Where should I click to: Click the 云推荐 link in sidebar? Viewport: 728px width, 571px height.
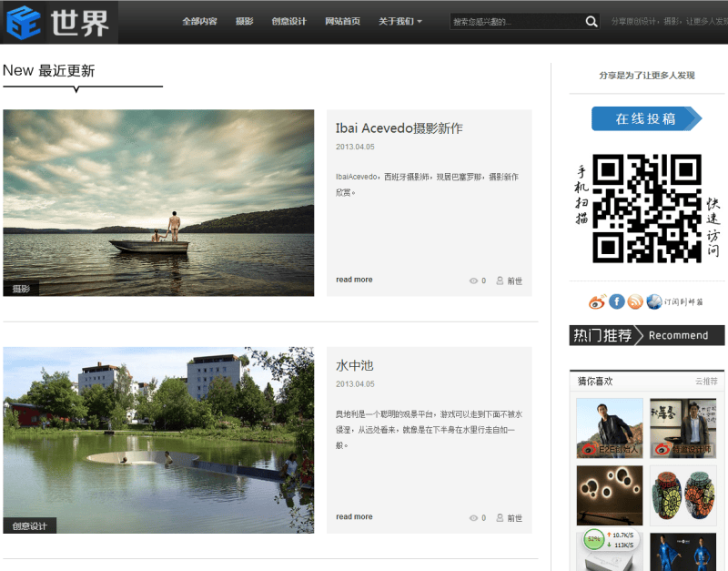(x=706, y=382)
